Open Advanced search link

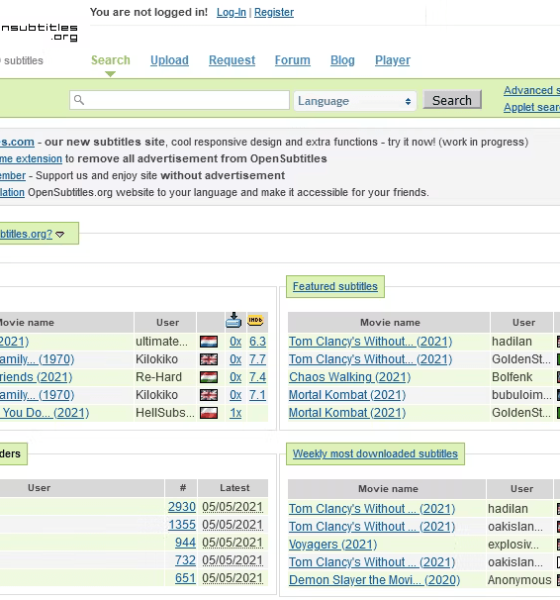tap(532, 90)
